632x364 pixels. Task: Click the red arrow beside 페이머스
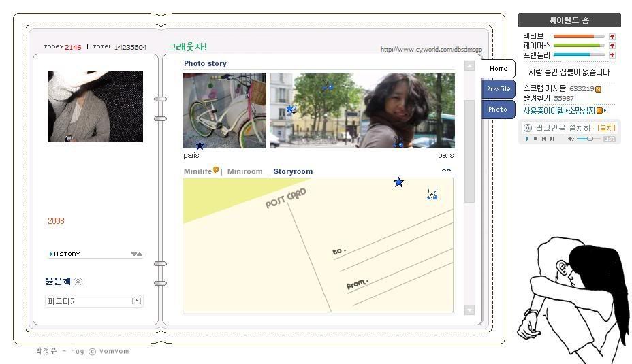coord(612,46)
